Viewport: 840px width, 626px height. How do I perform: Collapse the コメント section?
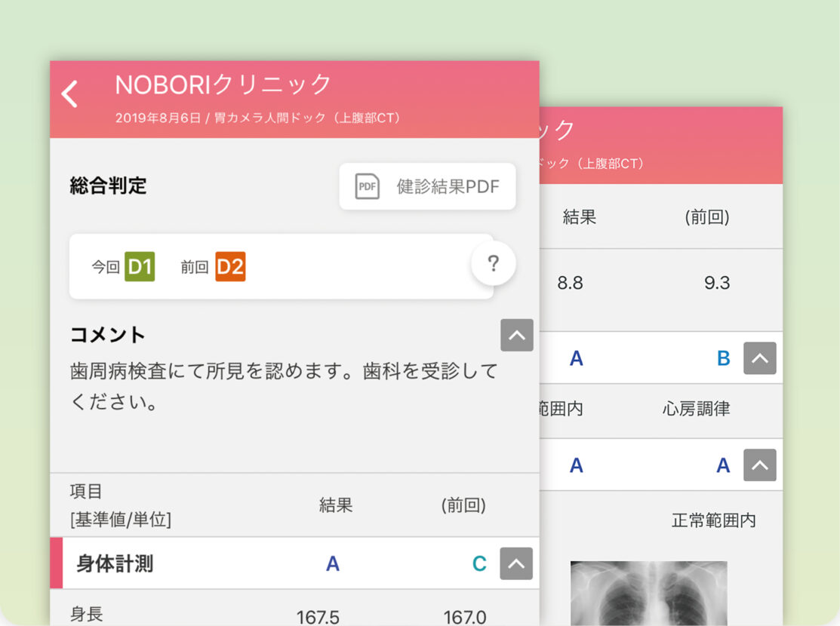point(516,336)
